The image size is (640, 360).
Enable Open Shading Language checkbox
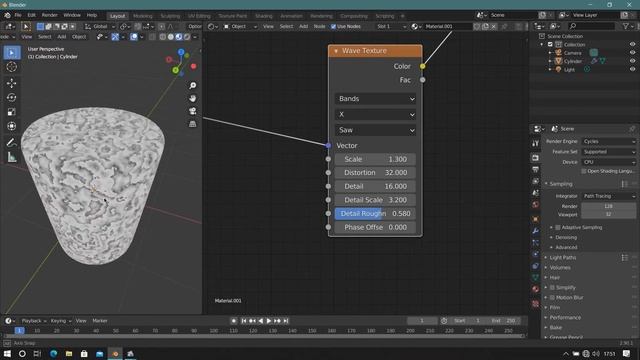584,171
